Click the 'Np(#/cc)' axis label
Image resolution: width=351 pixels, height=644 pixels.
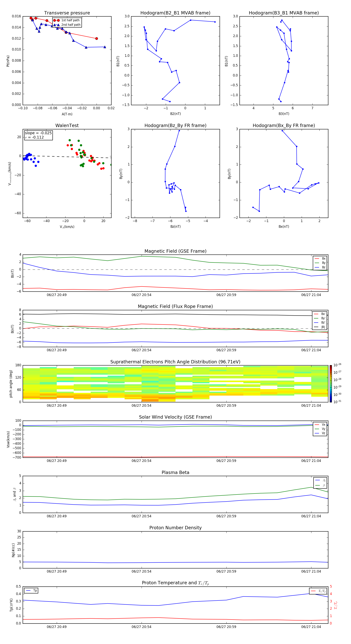(13, 550)
